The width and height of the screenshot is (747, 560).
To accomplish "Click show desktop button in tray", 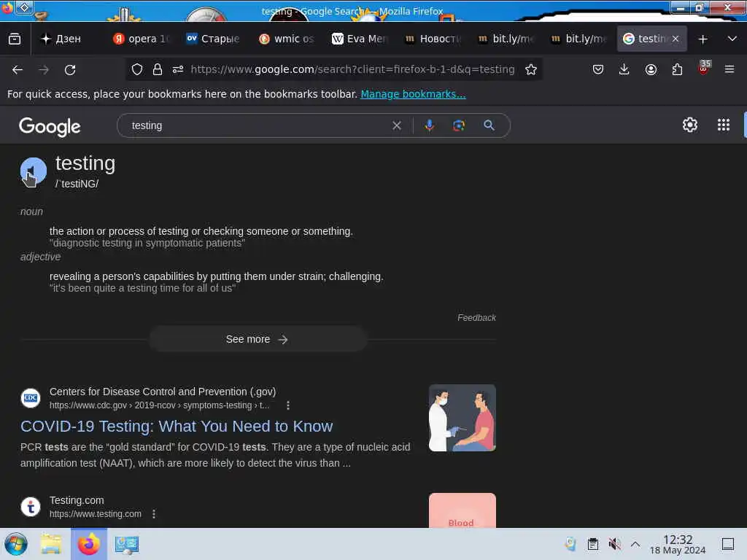I will pyautogui.click(x=728, y=544).
